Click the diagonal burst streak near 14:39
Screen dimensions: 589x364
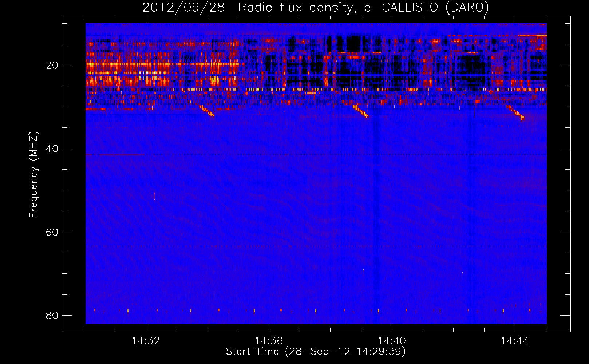pyautogui.click(x=361, y=111)
